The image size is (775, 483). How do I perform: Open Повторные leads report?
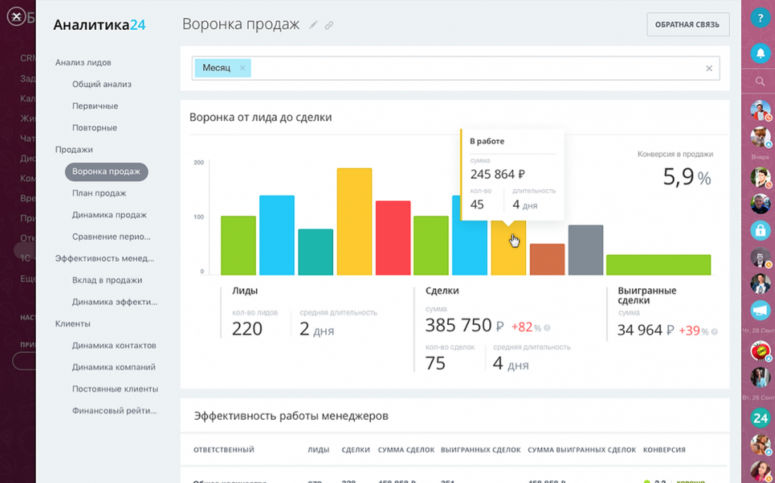click(94, 128)
